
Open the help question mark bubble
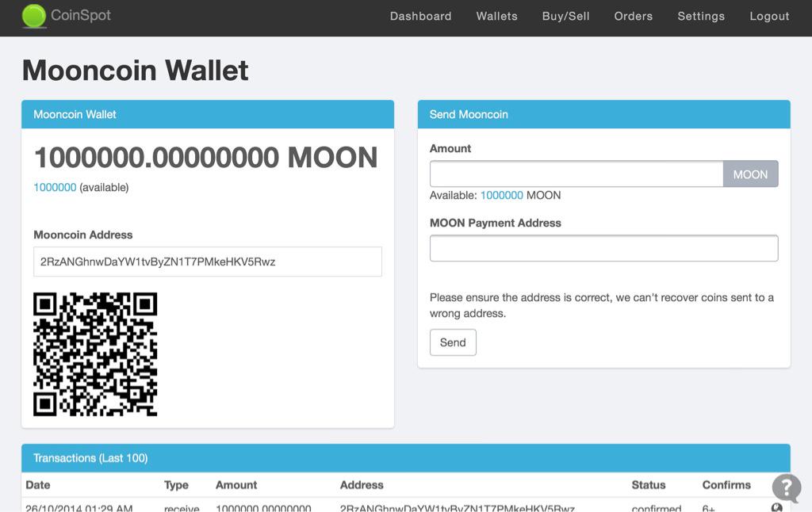click(786, 487)
